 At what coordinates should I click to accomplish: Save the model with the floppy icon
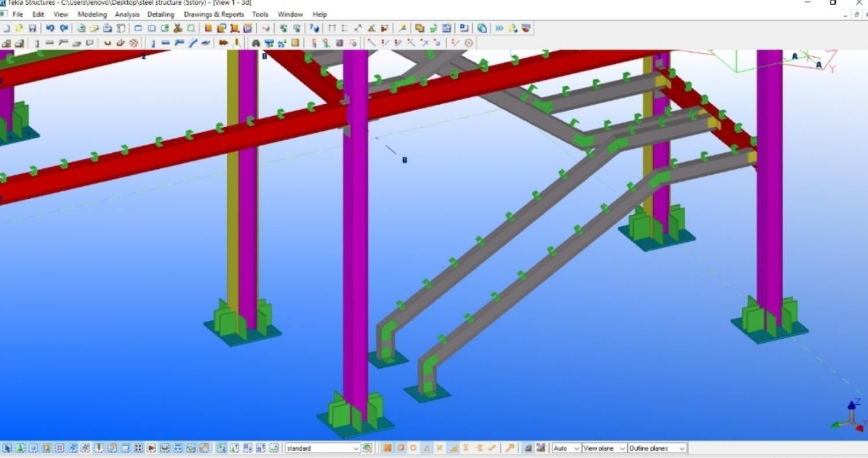pyautogui.click(x=32, y=28)
